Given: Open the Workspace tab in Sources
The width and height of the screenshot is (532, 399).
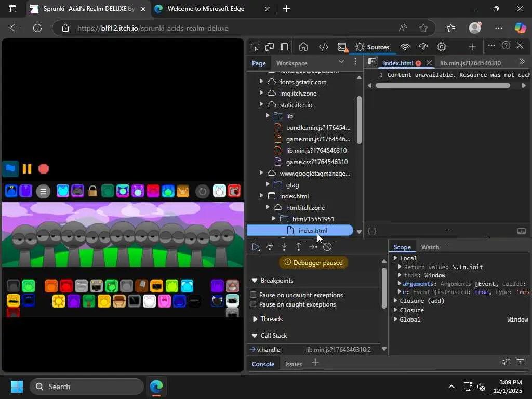Looking at the screenshot, I should (x=291, y=63).
